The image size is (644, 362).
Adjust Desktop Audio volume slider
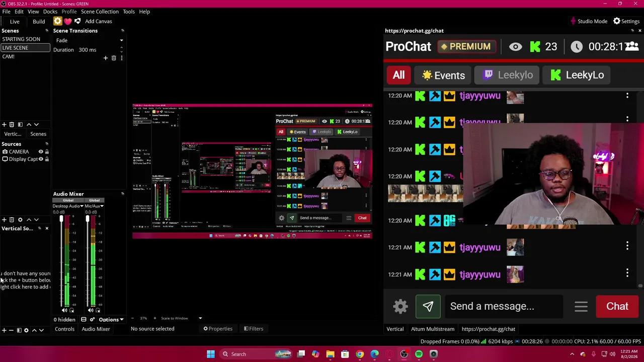(61, 220)
